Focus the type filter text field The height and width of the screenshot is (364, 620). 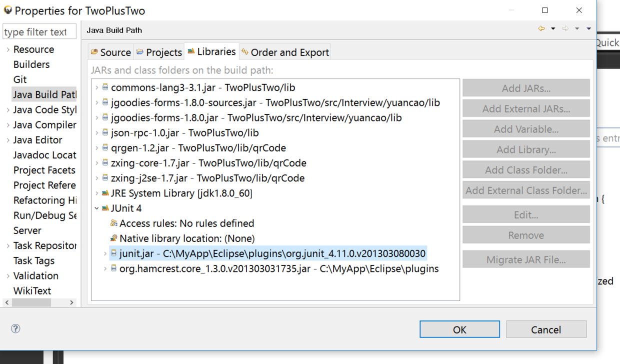tap(39, 32)
